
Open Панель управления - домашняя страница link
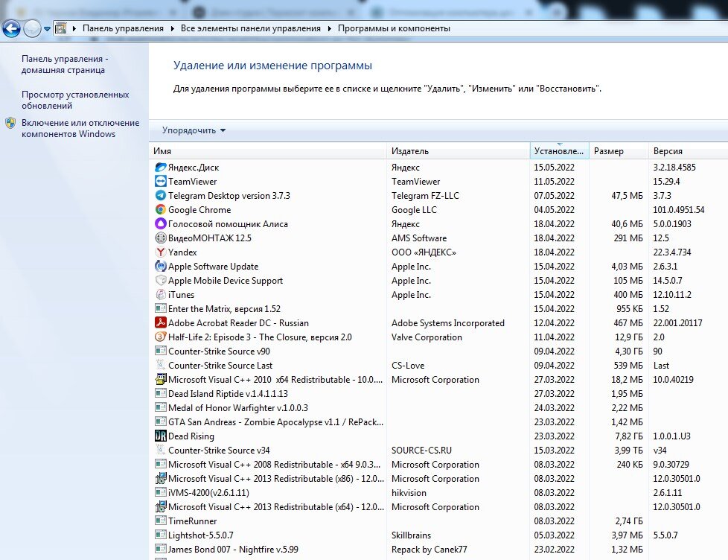65,65
